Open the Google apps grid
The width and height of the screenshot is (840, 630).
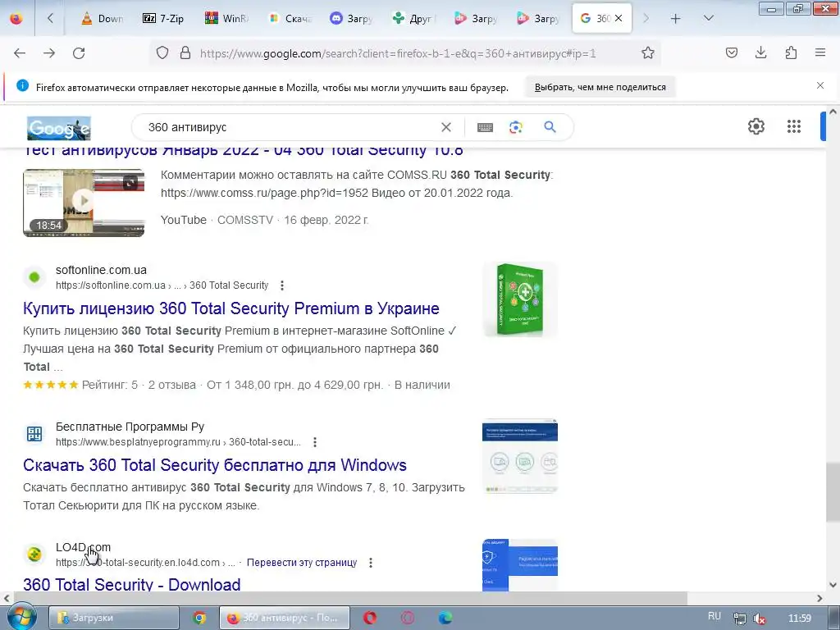(794, 126)
